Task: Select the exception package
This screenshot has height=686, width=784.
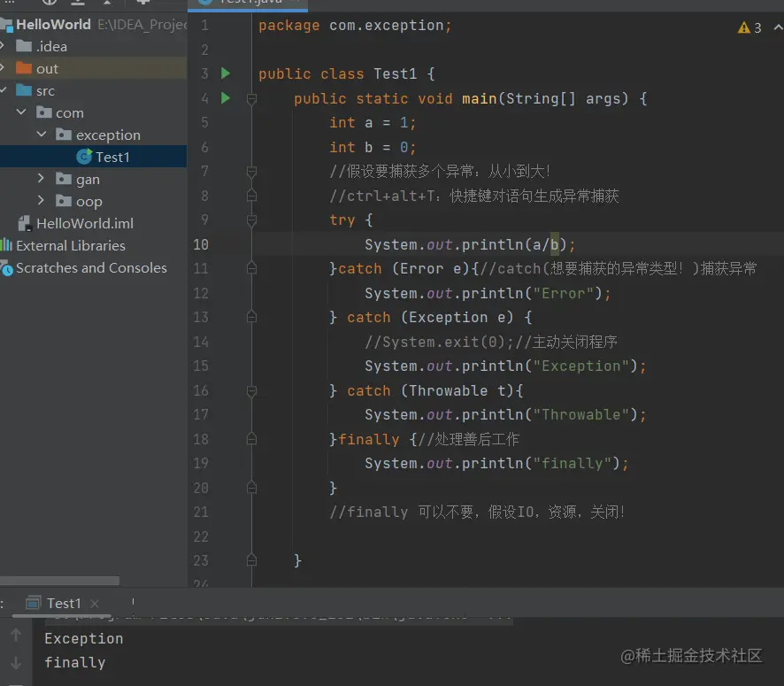Action: point(108,135)
